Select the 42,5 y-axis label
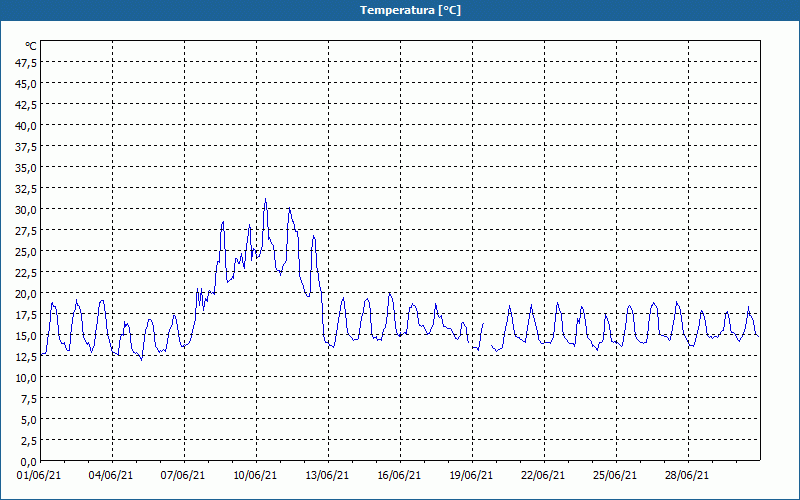The height and width of the screenshot is (500, 800). click(27, 105)
